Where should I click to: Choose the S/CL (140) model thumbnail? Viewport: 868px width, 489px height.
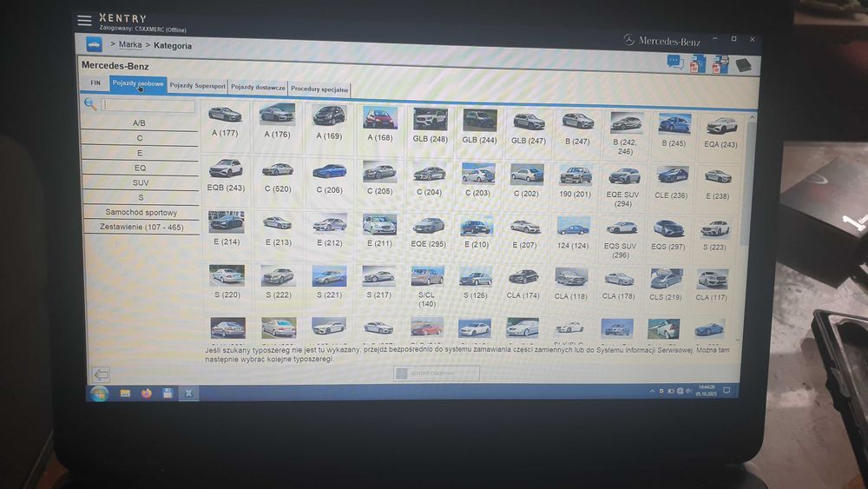tap(427, 276)
